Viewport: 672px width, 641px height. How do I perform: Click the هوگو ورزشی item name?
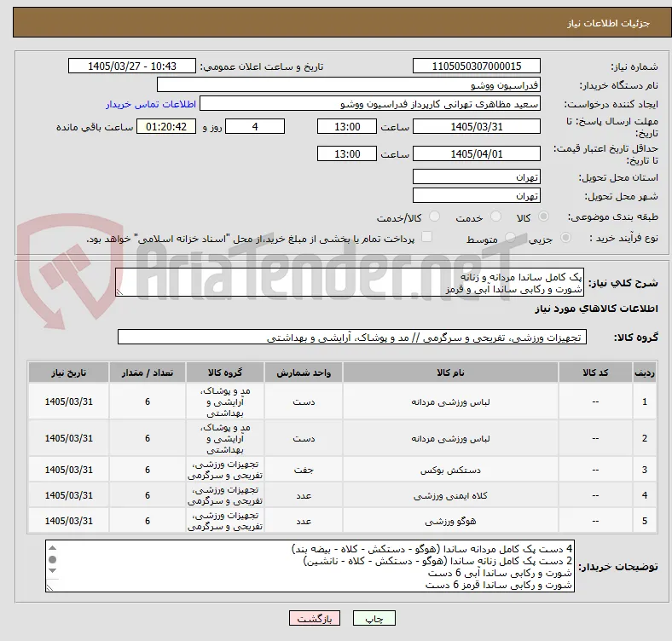(x=450, y=522)
